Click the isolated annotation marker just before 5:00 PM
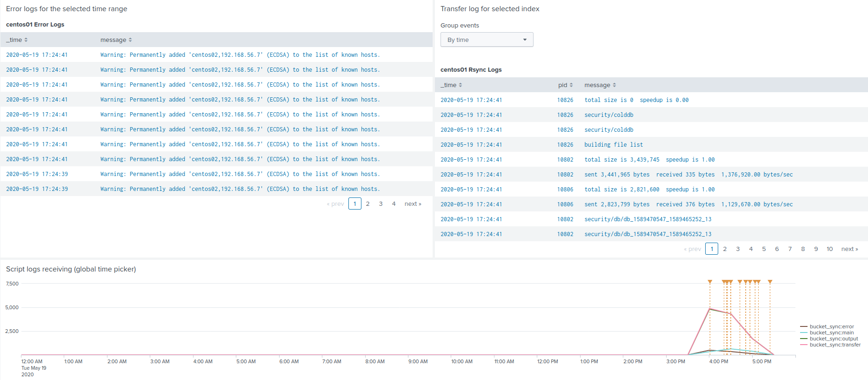The image size is (868, 380). coord(740,282)
